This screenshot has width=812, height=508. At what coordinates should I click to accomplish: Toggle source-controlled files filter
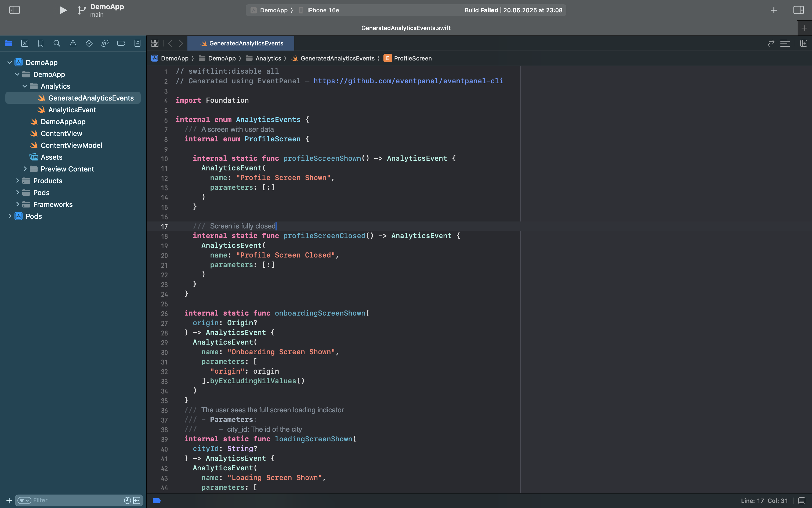click(x=137, y=500)
